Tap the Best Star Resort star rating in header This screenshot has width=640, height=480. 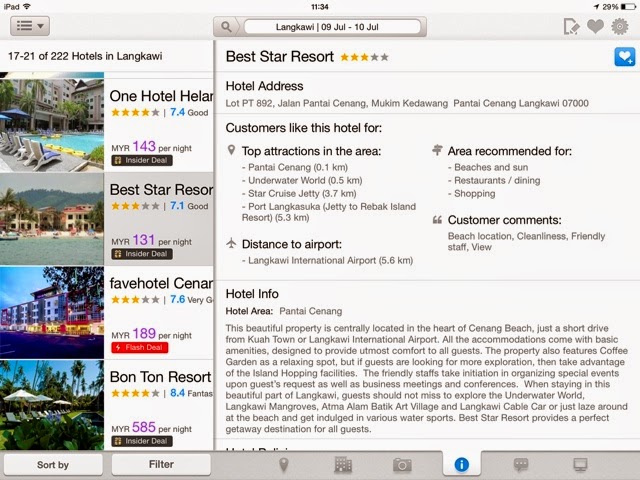(x=364, y=57)
